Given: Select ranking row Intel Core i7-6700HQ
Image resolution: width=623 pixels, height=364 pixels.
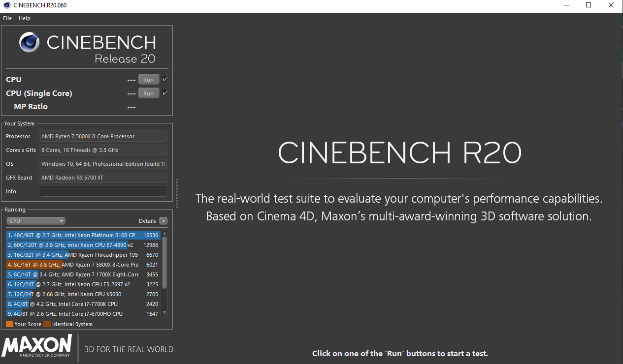Looking at the screenshot, I should 83,313.
